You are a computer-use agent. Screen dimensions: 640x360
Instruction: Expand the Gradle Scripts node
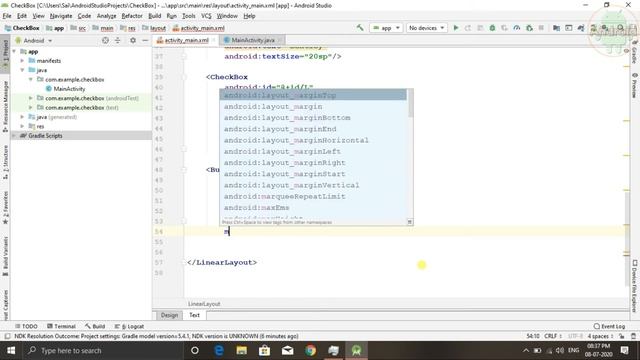pos(15,136)
